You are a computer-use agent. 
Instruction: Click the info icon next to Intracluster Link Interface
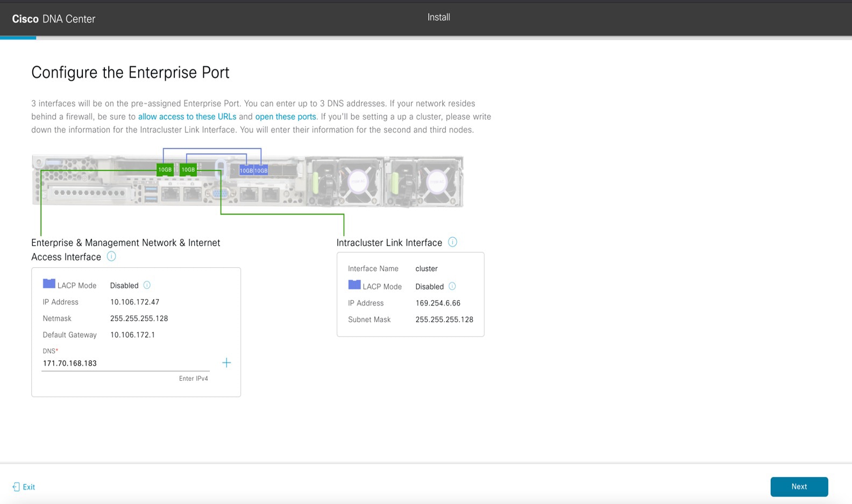[453, 242]
